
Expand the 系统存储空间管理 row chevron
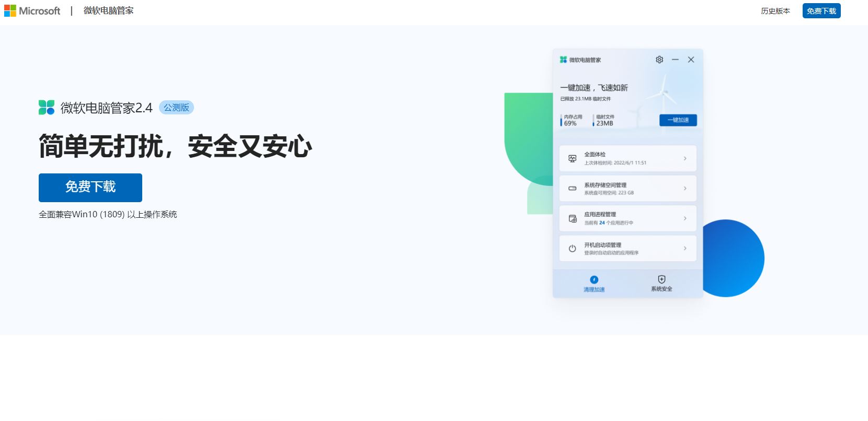685,189
